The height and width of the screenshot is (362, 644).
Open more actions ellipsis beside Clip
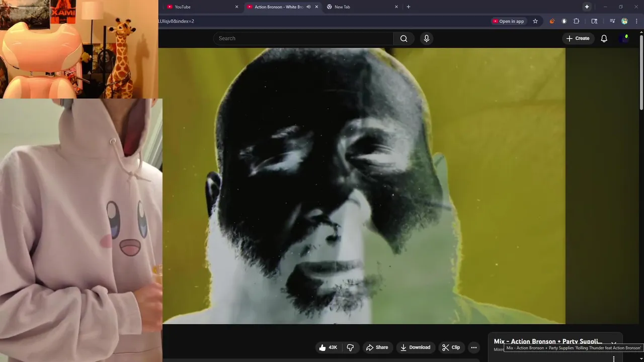point(473,347)
